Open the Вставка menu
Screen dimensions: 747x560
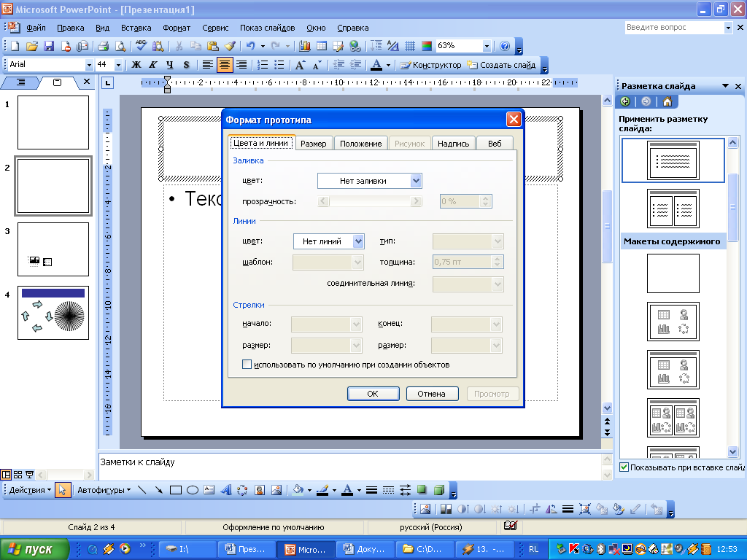136,28
